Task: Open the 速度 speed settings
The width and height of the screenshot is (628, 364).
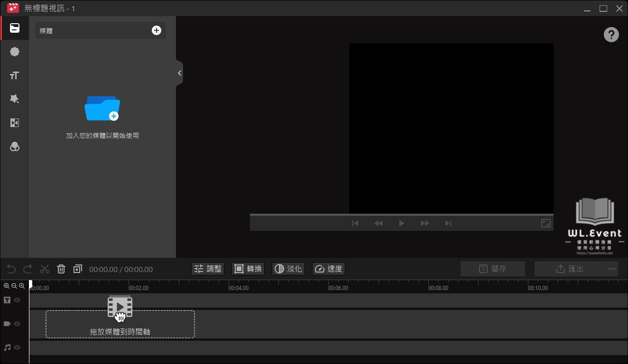Action: [x=329, y=269]
